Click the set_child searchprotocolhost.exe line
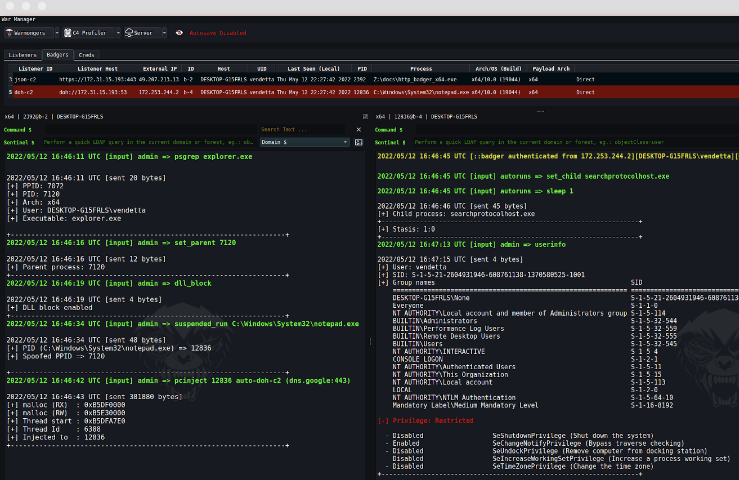The height and width of the screenshot is (480, 739). tap(523, 176)
